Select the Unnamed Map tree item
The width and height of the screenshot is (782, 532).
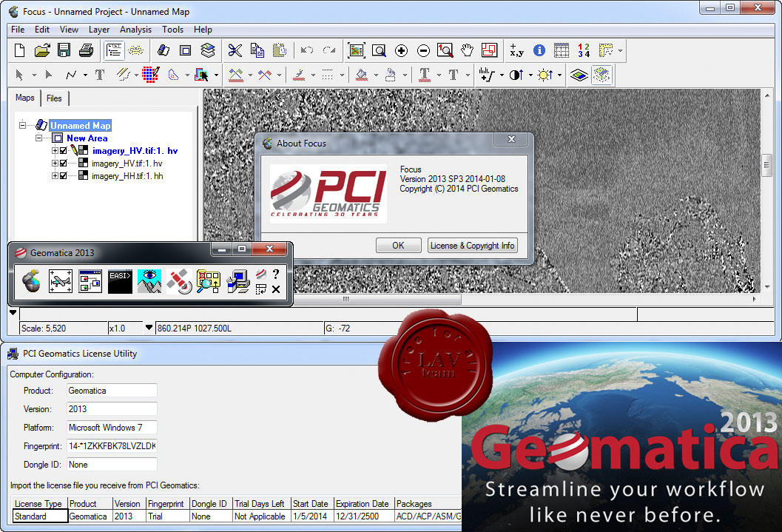(x=81, y=126)
